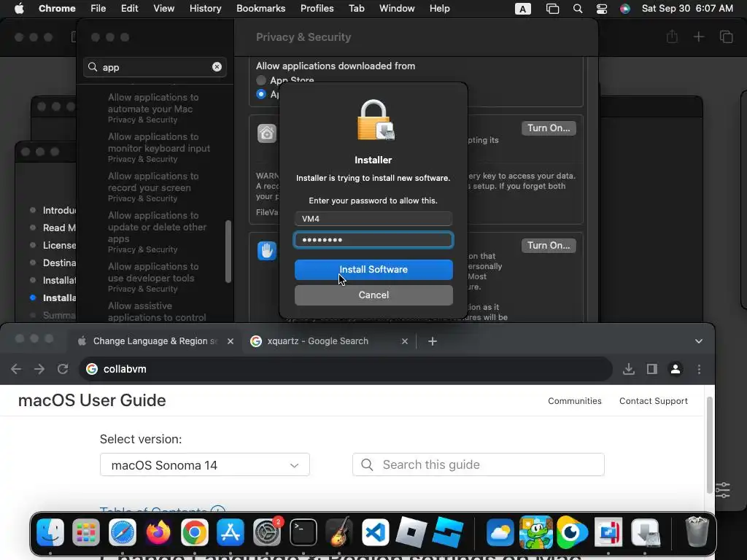Screen dimensions: 747x560
Task: Click the tab overview icon at top right
Action: click(727, 36)
